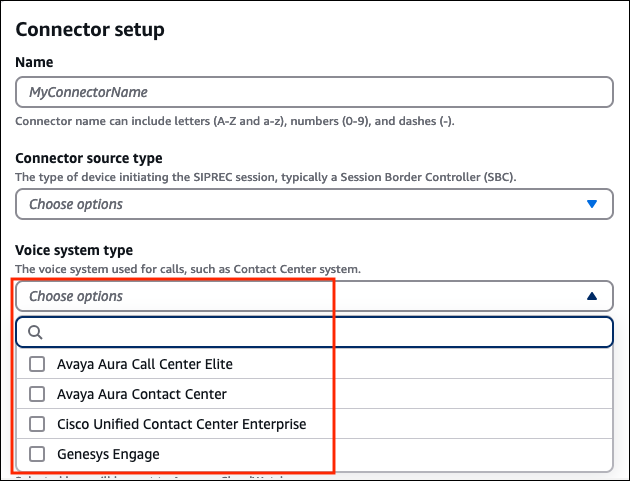
Task: Tick the Avaya Aura Contact Center checkbox
Action: pos(37,394)
